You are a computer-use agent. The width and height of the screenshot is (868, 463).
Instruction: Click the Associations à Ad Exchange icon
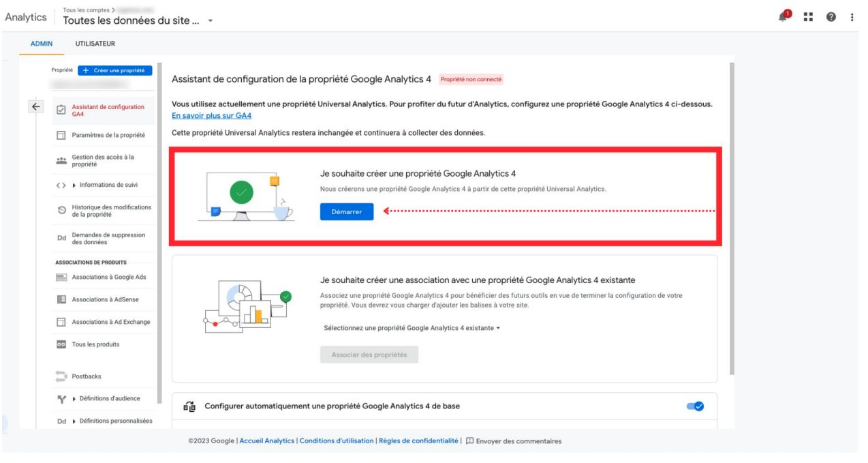[61, 322]
